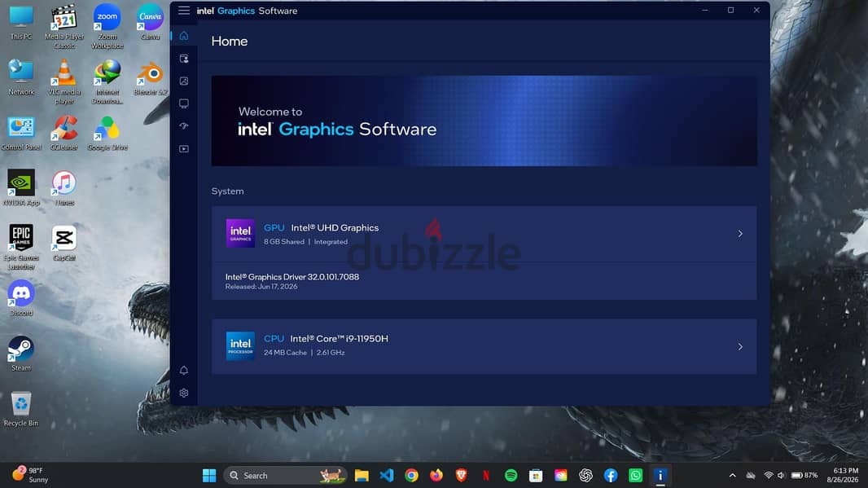Open Internet Download Manager desktop shortcut

[x=107, y=82]
